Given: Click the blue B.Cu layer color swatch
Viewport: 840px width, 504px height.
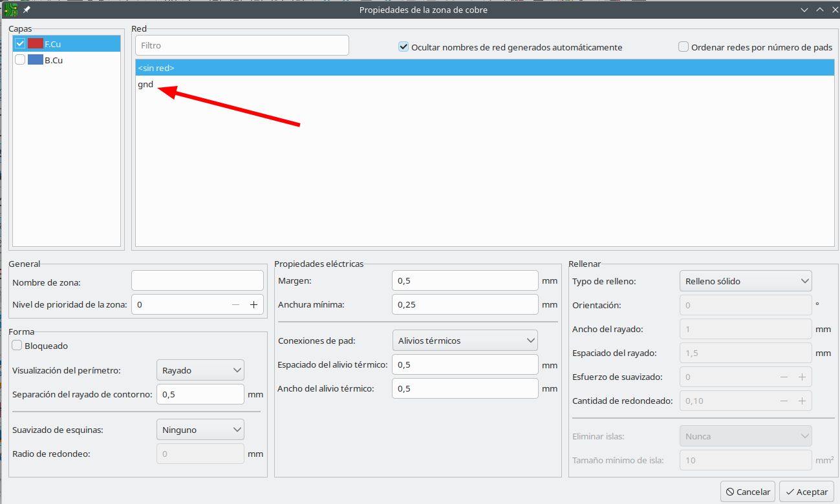Looking at the screenshot, I should click(36, 60).
